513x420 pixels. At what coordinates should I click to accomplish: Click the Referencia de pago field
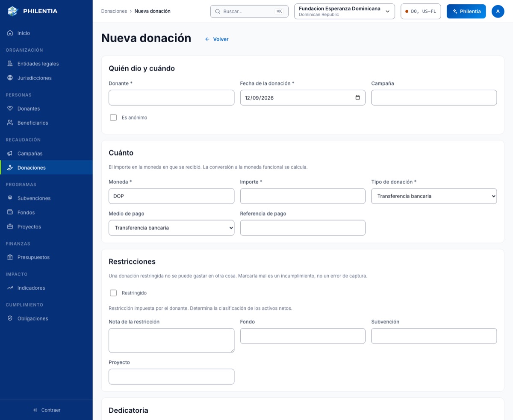click(x=303, y=228)
